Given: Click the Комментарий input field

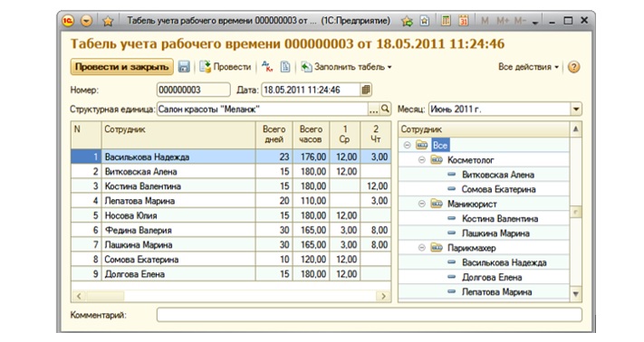Looking at the screenshot, I should pos(370,315).
